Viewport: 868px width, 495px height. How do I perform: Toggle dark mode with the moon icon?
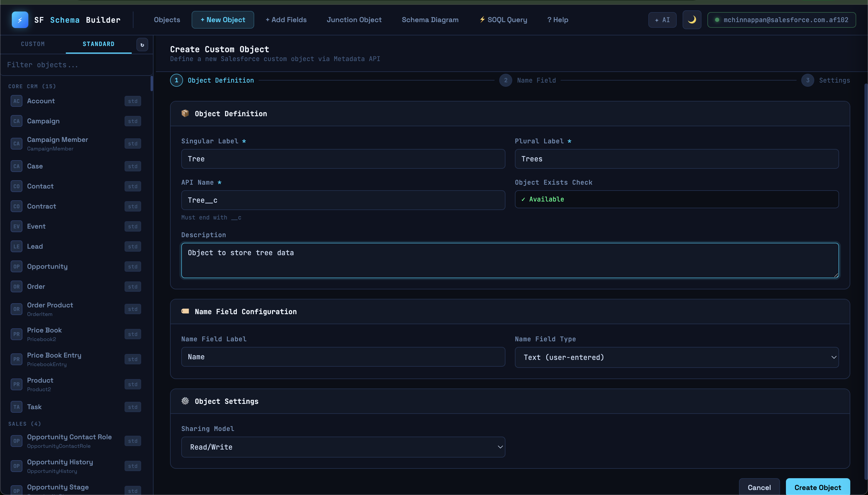click(x=692, y=20)
